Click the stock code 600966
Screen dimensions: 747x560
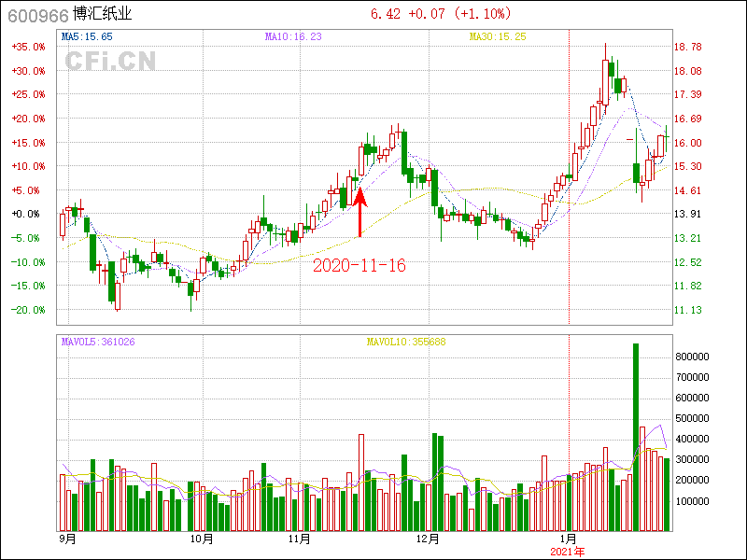38,16
